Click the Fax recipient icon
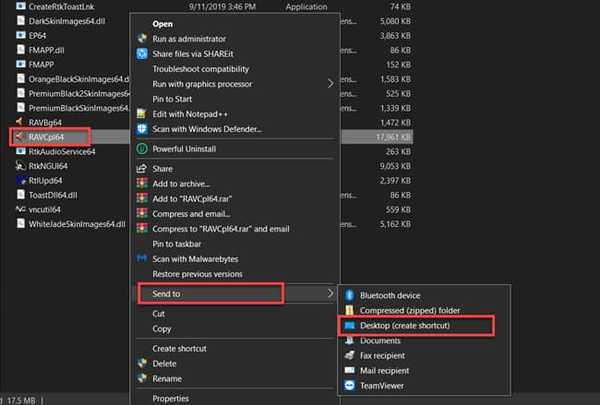 point(349,355)
